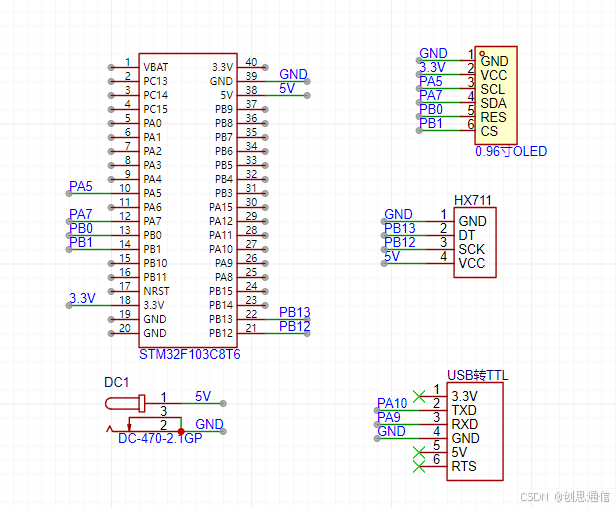Click the no-connect X on USB-TTL RTS pin
Image resolution: width=616 pixels, height=508 pixels.
[x=419, y=467]
